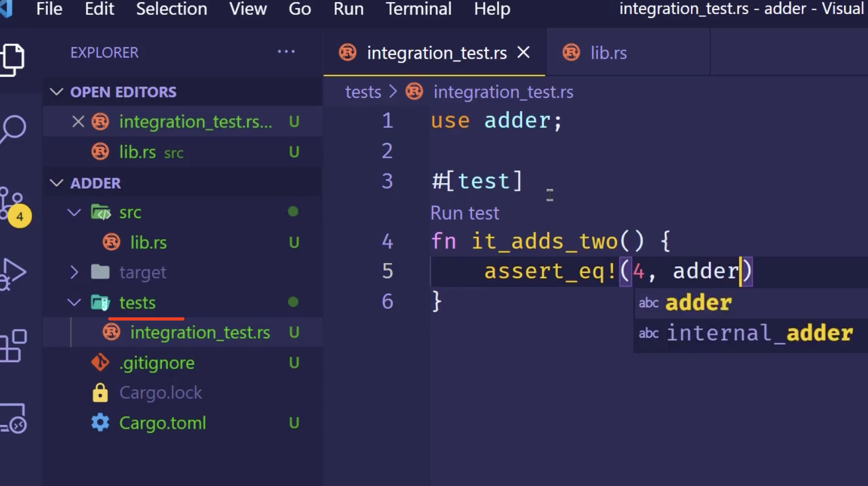Click tests in the breadcrumb path

coord(363,92)
